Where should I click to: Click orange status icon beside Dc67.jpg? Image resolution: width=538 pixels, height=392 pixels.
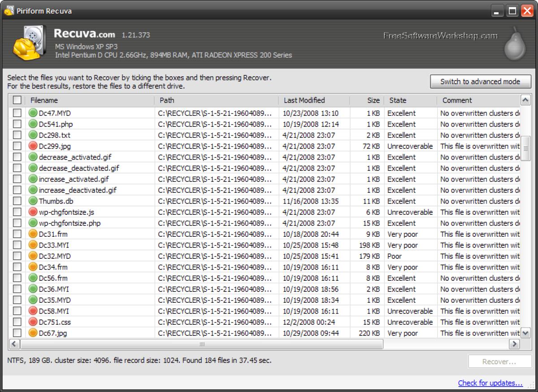[x=33, y=333]
